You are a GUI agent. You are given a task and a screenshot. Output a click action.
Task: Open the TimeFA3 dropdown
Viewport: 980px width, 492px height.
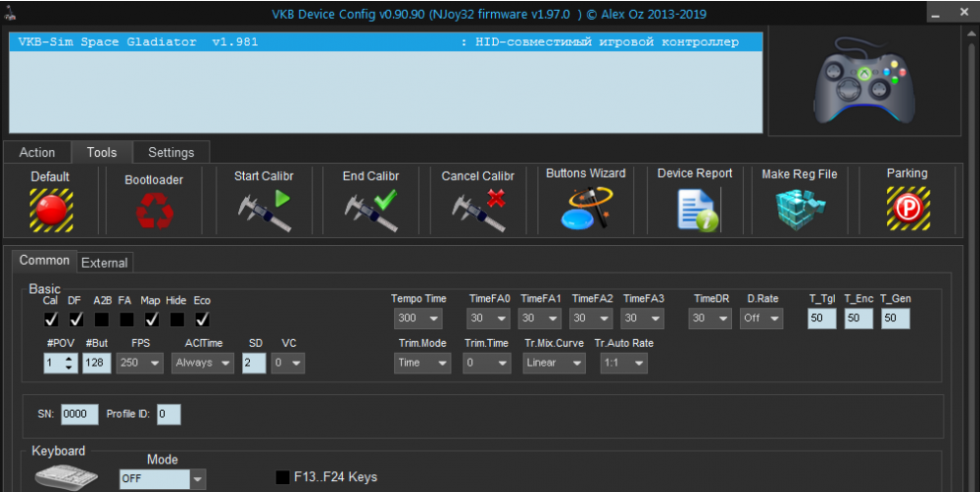coord(643,319)
